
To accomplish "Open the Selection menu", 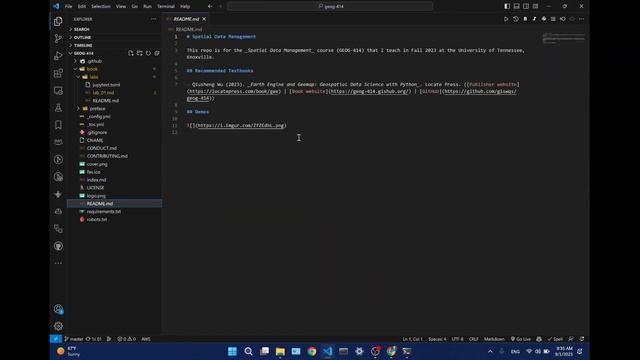I will tap(100, 6).
